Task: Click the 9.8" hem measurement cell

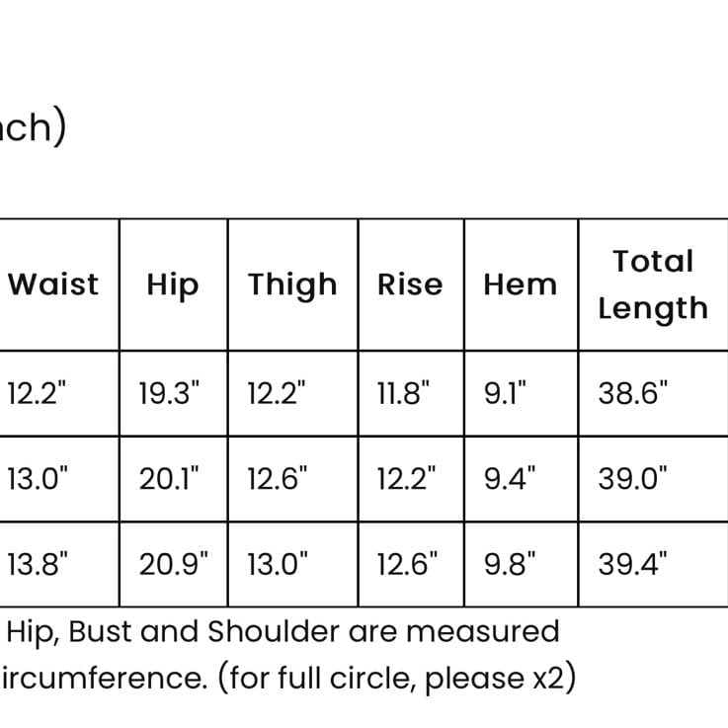Action: 521,564
